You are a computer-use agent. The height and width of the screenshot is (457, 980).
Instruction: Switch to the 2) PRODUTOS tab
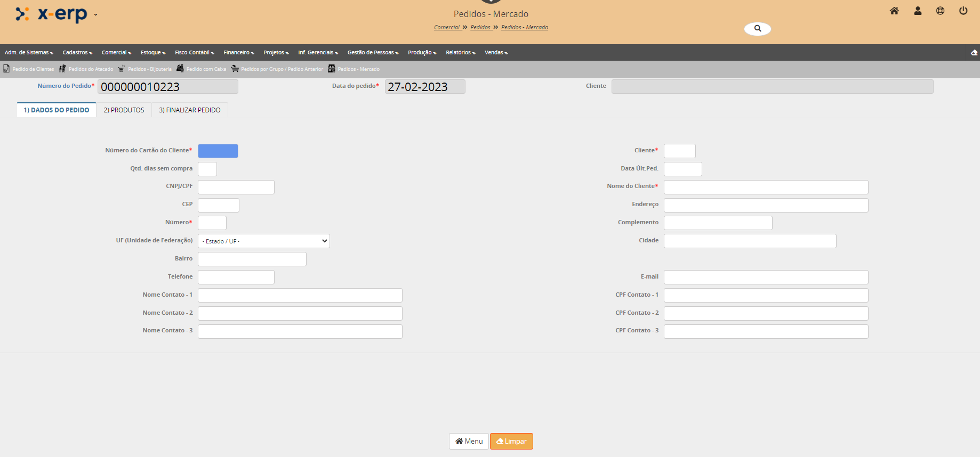[124, 110]
